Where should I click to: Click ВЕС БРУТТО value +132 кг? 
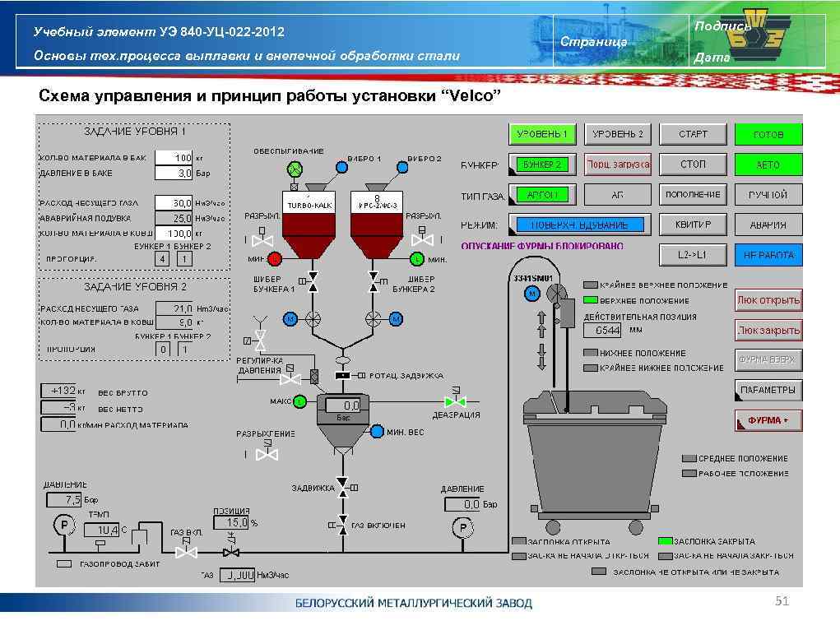click(59, 391)
